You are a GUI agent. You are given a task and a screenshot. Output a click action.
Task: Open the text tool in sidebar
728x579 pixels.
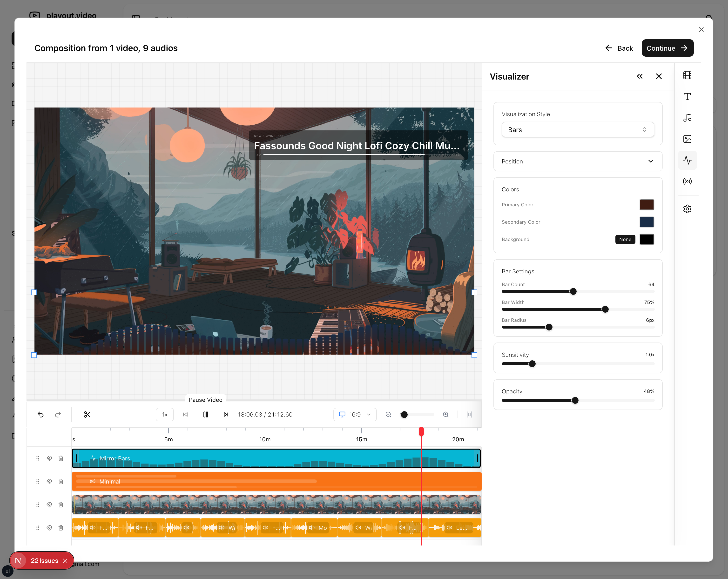687,97
